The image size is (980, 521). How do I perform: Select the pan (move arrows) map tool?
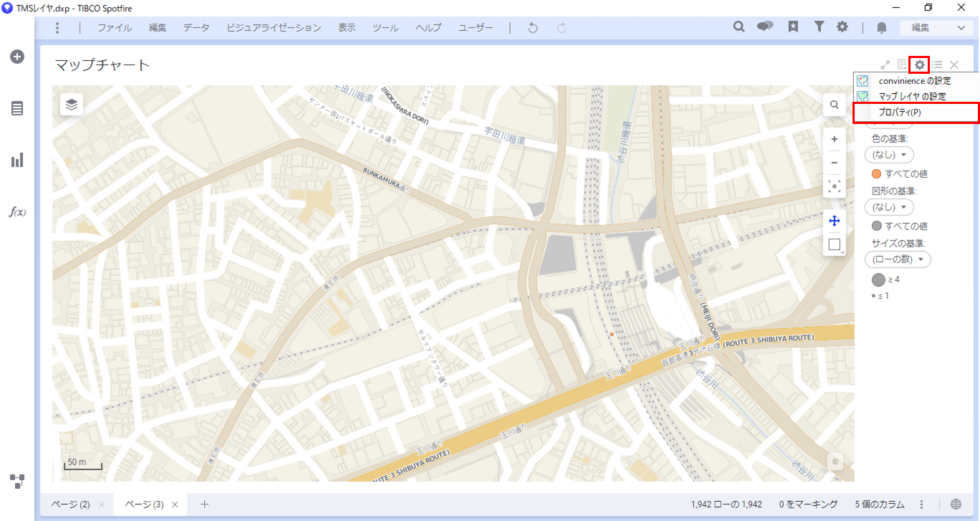(835, 221)
